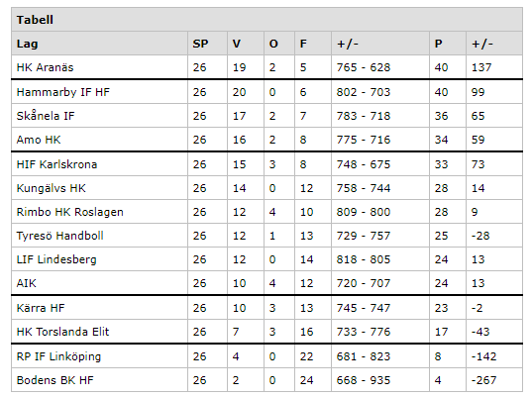The image size is (532, 398).
Task: Click the Amo HK team name
Action: tap(39, 140)
